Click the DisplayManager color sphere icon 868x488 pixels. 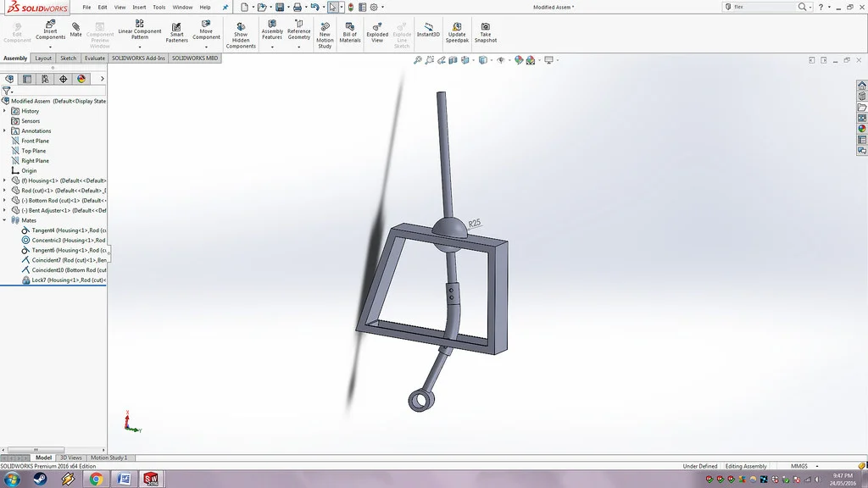(x=81, y=79)
